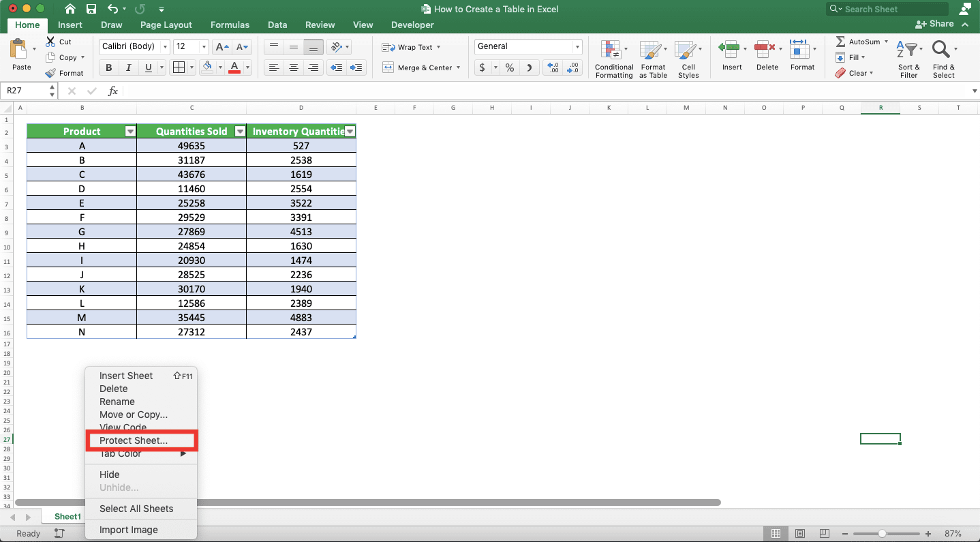Image resolution: width=980 pixels, height=542 pixels.
Task: Open Cell Styles gallery
Action: (688, 59)
